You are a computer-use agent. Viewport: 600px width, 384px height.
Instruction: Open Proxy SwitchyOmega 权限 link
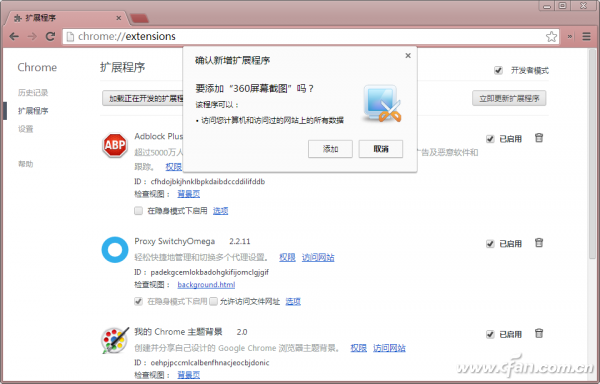(x=287, y=257)
